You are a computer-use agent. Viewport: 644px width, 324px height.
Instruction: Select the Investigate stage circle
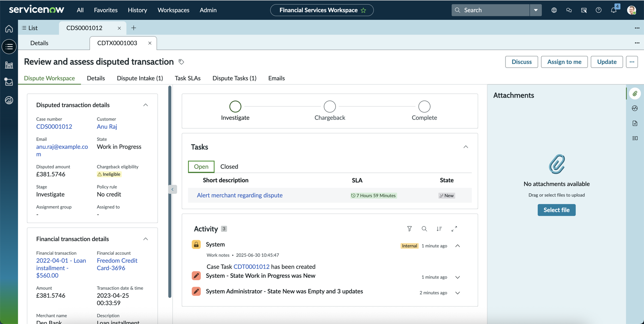[x=235, y=107]
